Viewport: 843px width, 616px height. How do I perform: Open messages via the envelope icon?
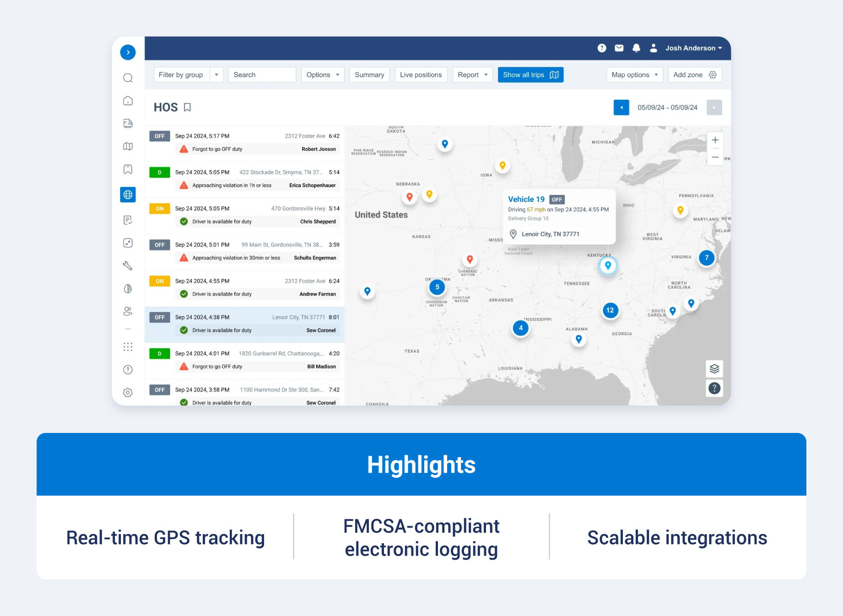(x=619, y=48)
